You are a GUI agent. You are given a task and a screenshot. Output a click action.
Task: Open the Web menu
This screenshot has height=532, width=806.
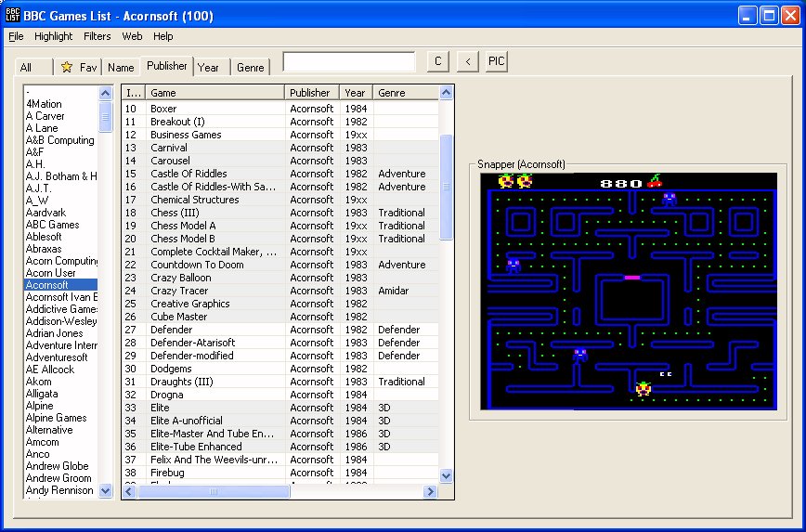click(x=132, y=36)
